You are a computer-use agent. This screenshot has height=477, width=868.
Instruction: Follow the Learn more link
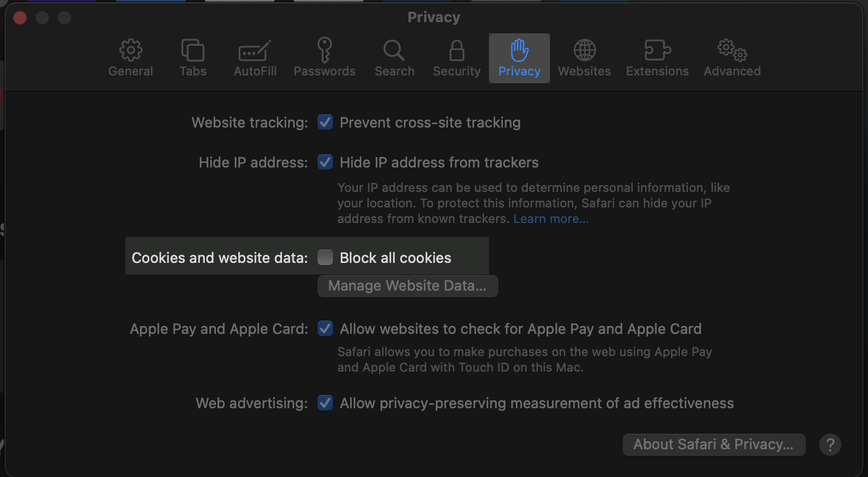coord(551,219)
